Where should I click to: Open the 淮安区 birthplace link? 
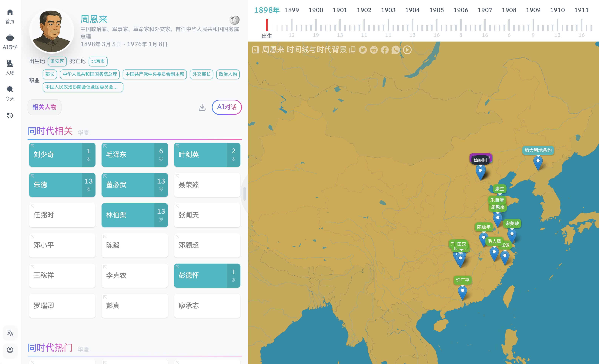[x=57, y=61]
